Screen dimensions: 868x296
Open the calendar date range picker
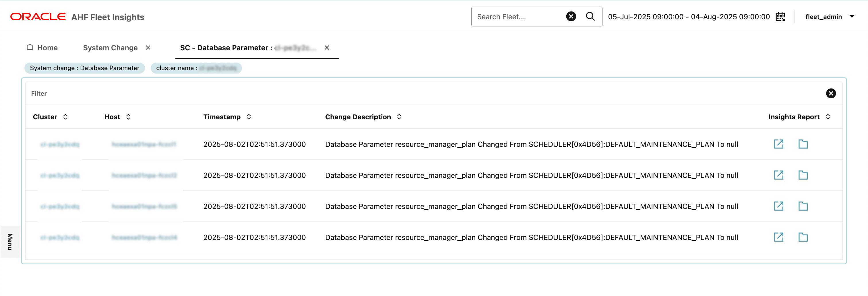coord(781,17)
